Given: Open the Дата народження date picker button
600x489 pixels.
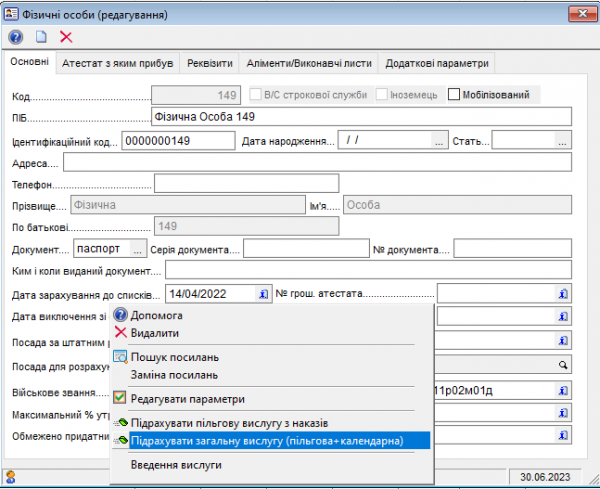Looking at the screenshot, I should pyautogui.click(x=438, y=140).
